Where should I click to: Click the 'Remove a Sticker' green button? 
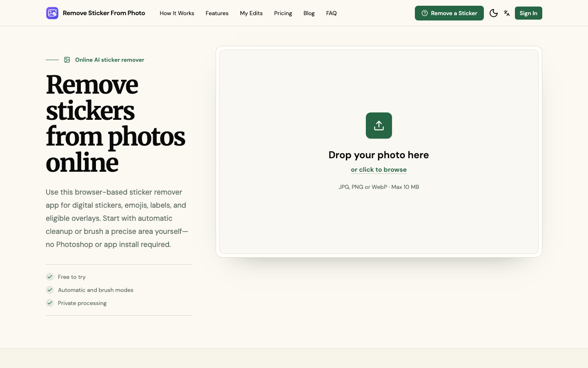(x=449, y=13)
